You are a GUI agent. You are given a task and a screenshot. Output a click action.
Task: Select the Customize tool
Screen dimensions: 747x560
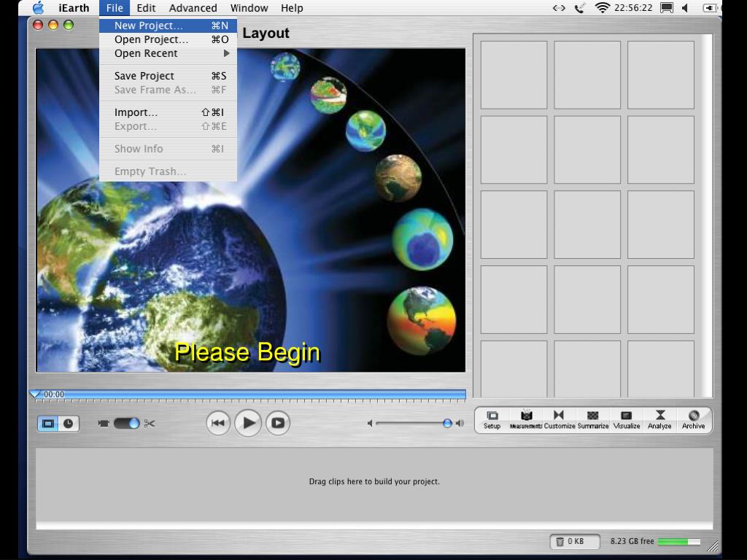[559, 419]
